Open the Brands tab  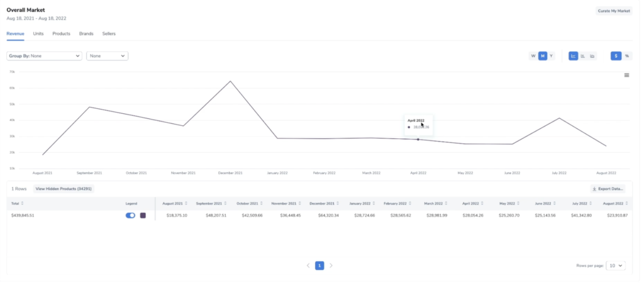tap(86, 33)
